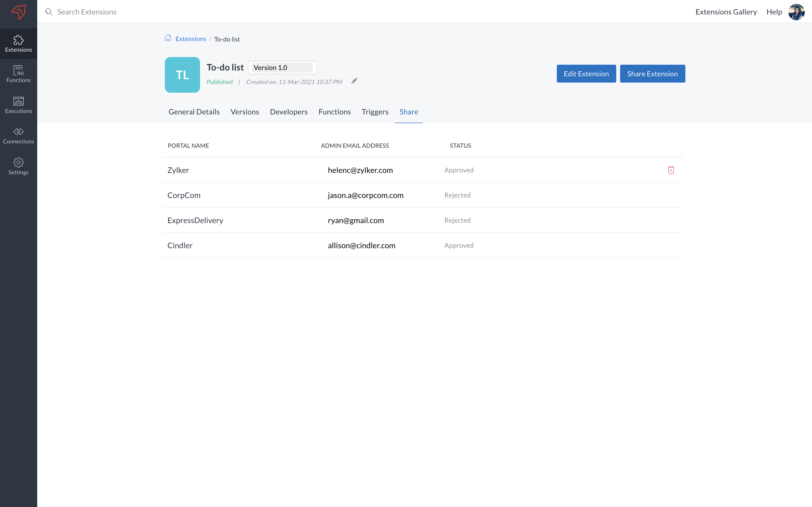812x507 pixels.
Task: Open the Versions tab
Action: pyautogui.click(x=245, y=112)
